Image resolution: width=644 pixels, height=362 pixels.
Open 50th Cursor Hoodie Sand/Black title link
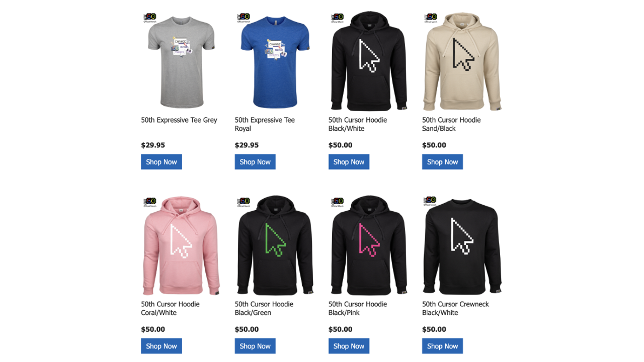451,124
